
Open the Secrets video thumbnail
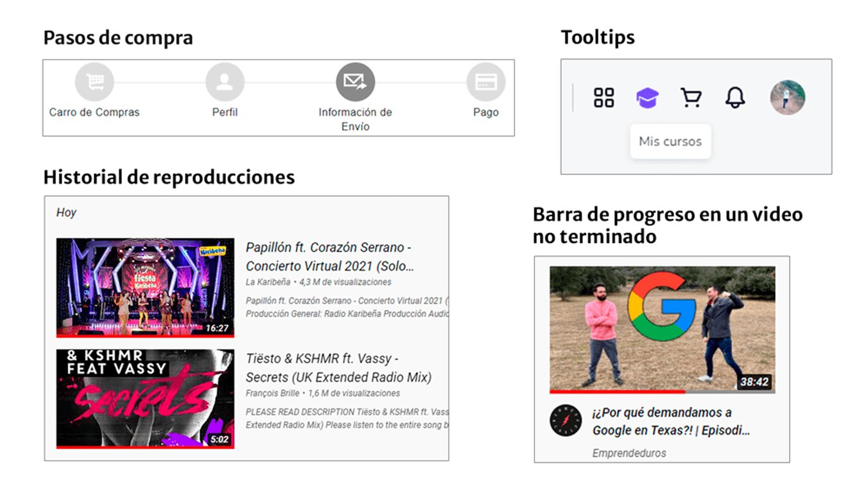click(145, 399)
